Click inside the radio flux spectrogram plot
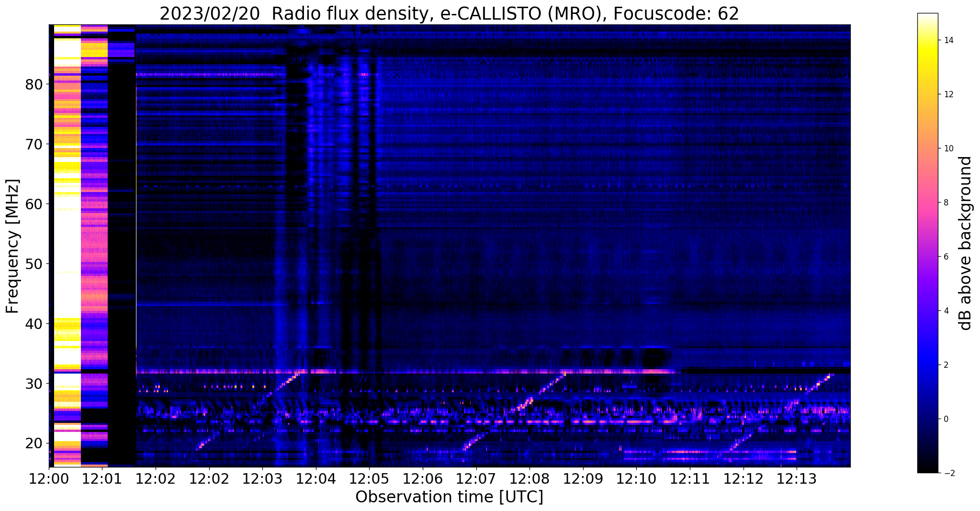 tap(450, 246)
